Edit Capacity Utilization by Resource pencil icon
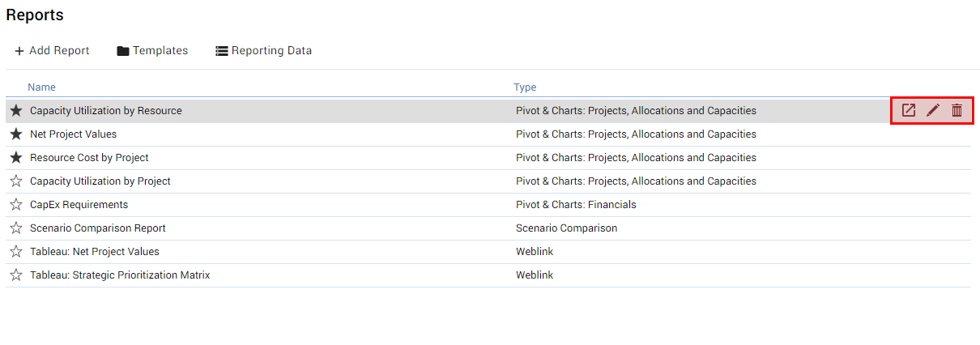 point(933,110)
